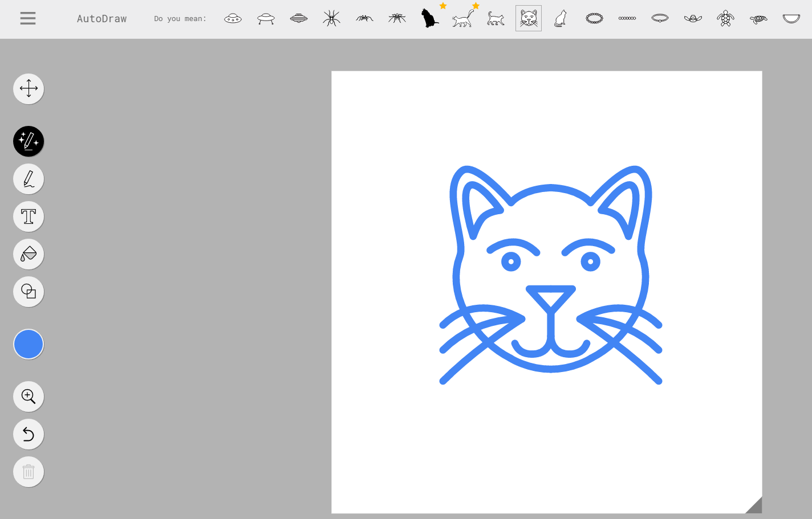Choose the top-view turtle suggestion
The width and height of the screenshot is (812, 519).
coord(725,19)
